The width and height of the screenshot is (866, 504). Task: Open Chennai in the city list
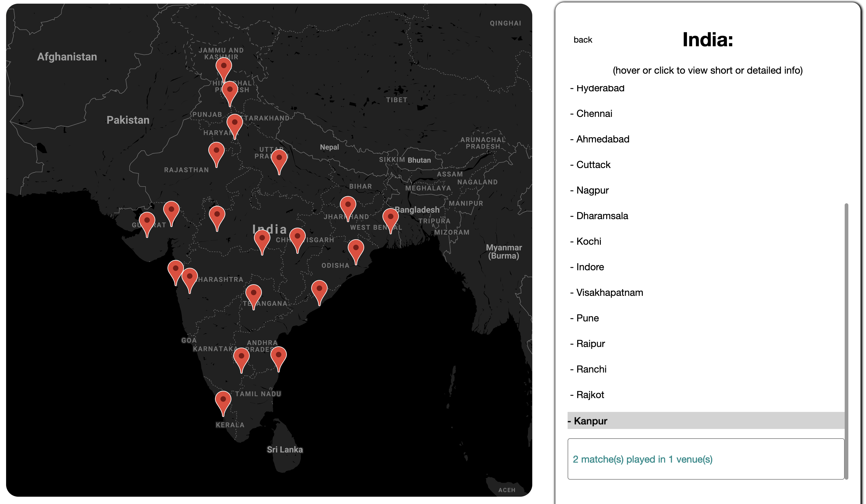pyautogui.click(x=594, y=114)
